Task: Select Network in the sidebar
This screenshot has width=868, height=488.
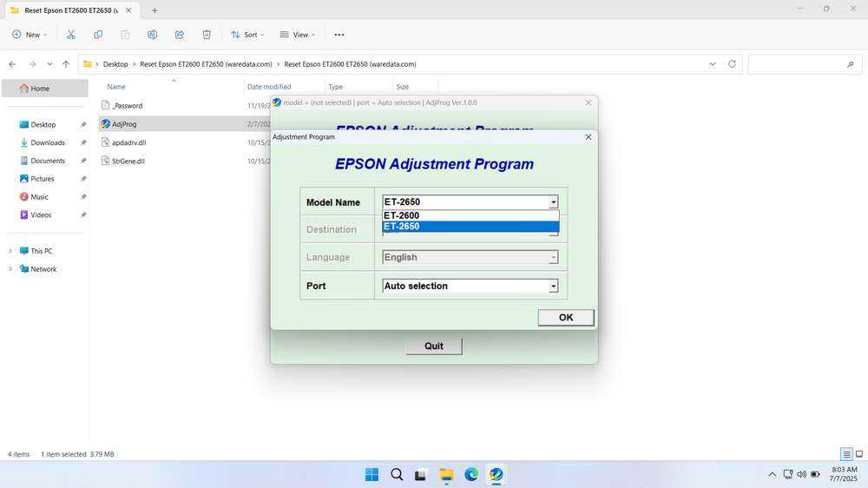Action: coord(43,268)
